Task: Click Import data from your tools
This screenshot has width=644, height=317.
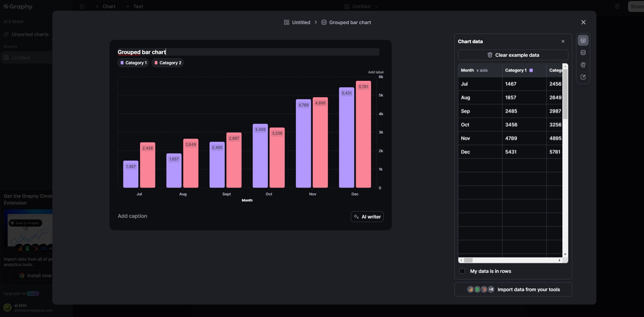Action: [513, 289]
